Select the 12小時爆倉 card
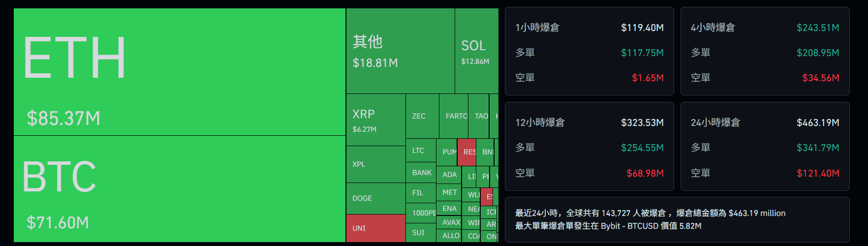 pyautogui.click(x=589, y=146)
